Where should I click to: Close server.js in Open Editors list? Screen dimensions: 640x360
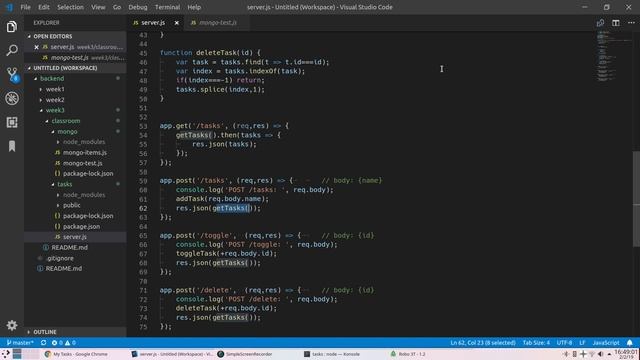36,47
